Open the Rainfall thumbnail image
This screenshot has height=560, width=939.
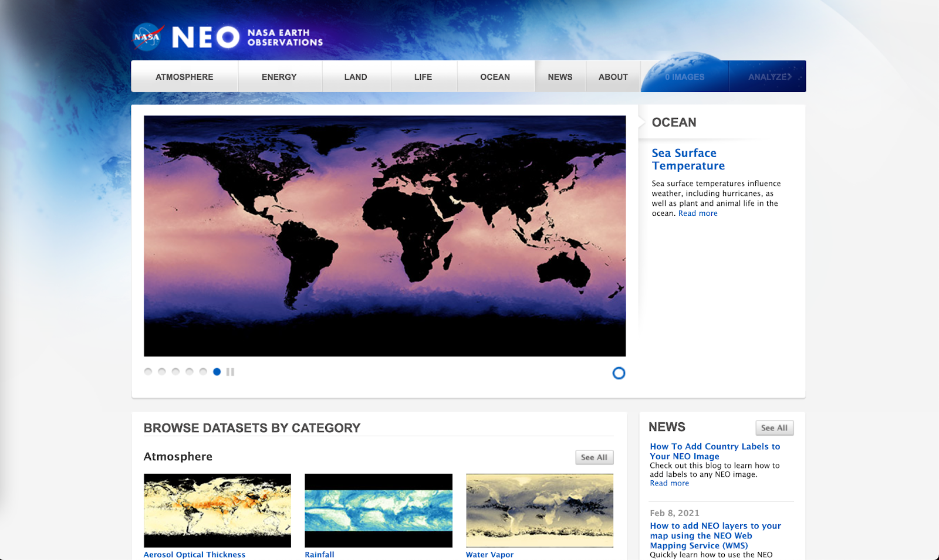pos(379,510)
